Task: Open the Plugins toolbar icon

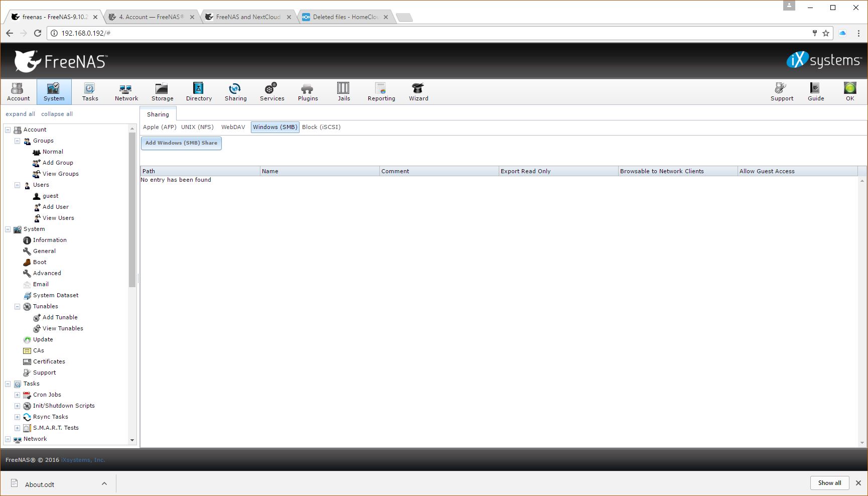Action: coord(308,92)
